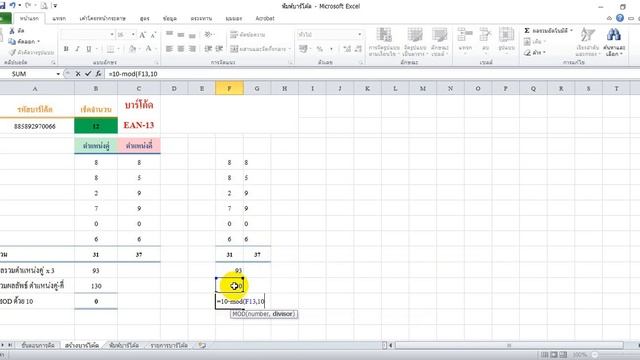Toggle italic formatting

(x=77, y=49)
